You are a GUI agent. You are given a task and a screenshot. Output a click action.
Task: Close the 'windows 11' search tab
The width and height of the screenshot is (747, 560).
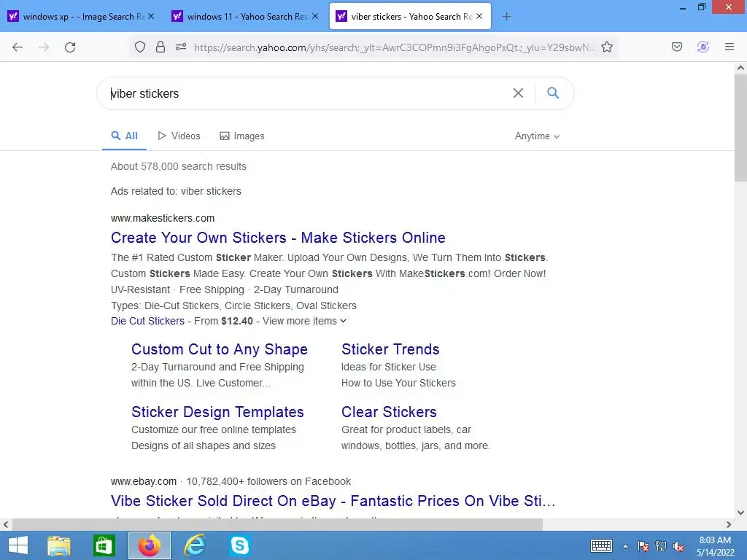pos(315,16)
